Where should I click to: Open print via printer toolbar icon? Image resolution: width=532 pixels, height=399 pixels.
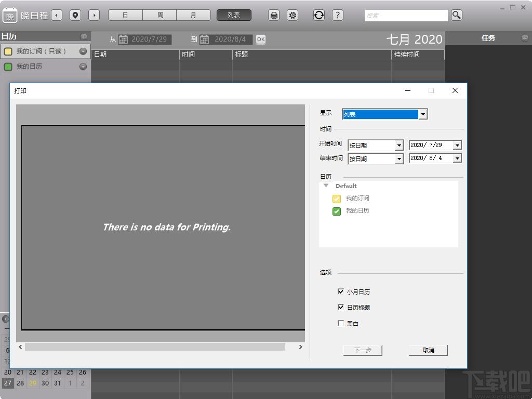click(x=274, y=15)
